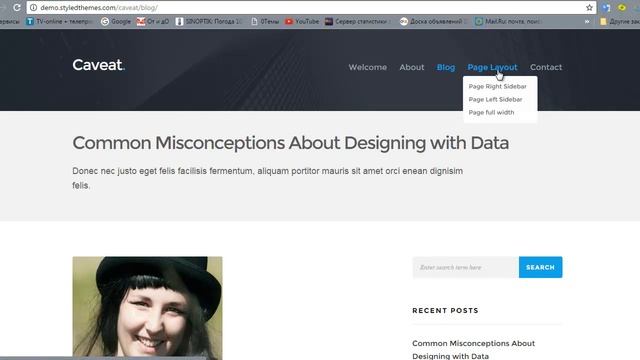Click the woman in hat post thumbnail

pos(147,308)
